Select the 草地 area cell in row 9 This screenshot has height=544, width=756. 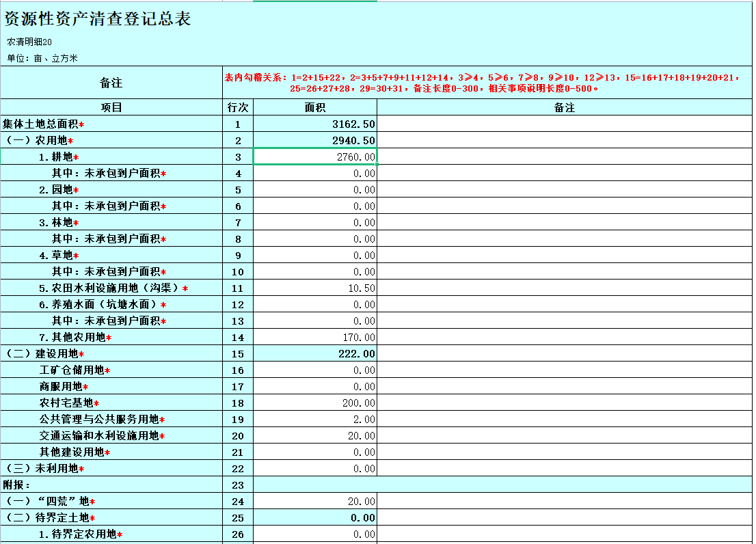tap(315, 255)
